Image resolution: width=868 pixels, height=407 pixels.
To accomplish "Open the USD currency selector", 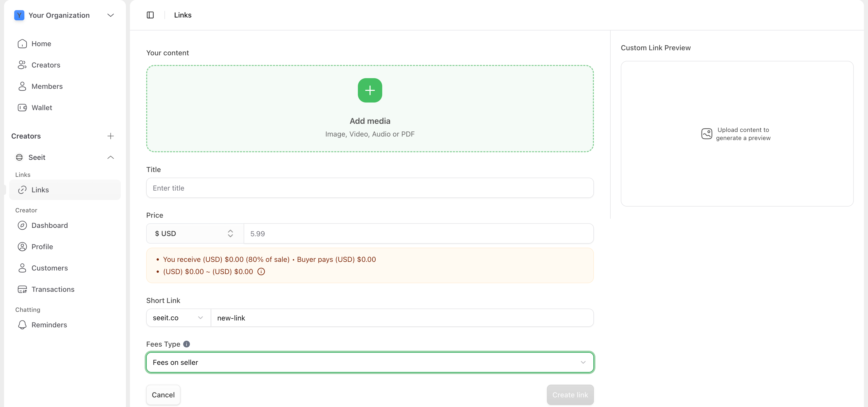I will [195, 233].
